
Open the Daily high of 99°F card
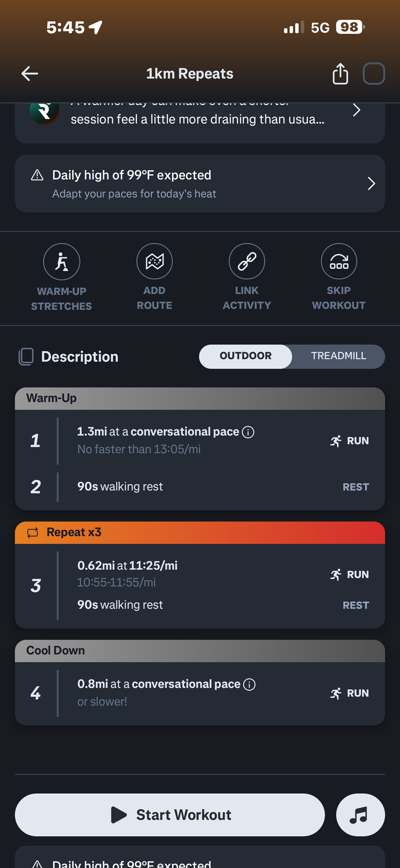[200, 184]
